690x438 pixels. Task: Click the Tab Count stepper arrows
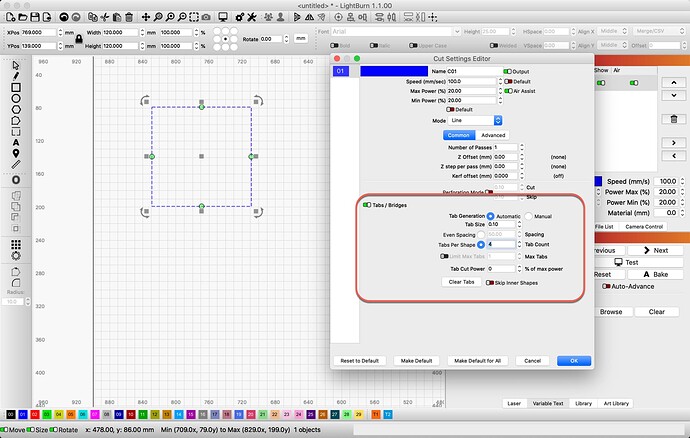point(519,244)
